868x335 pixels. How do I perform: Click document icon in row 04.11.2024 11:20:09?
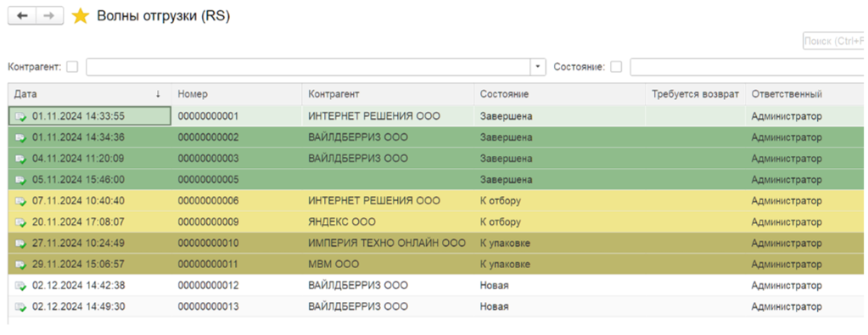click(x=21, y=159)
